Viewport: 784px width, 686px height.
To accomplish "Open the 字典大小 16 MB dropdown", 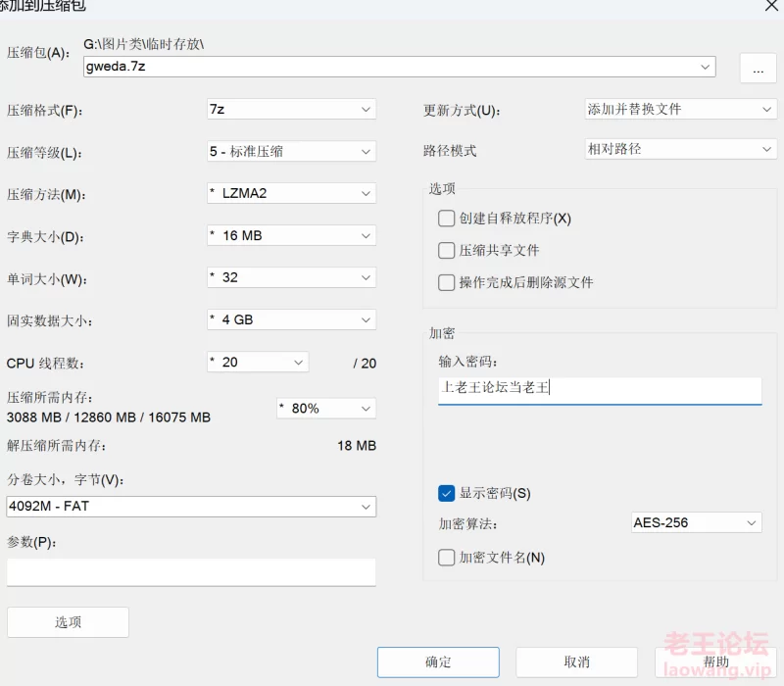I will pos(291,235).
